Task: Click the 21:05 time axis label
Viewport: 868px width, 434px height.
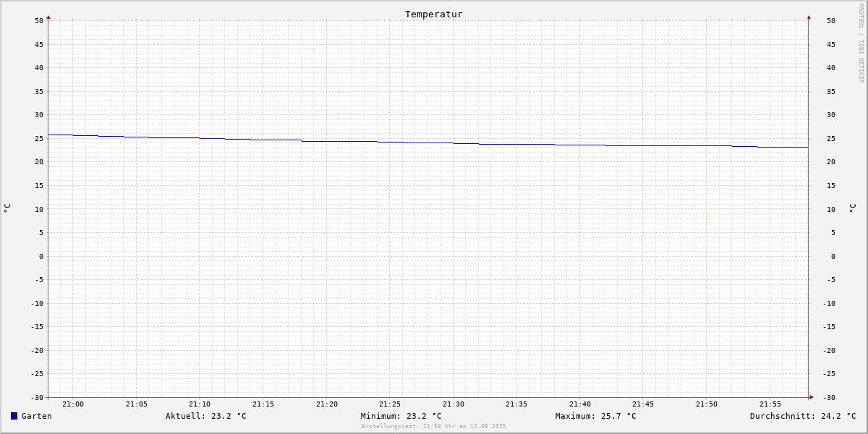Action: click(x=137, y=404)
